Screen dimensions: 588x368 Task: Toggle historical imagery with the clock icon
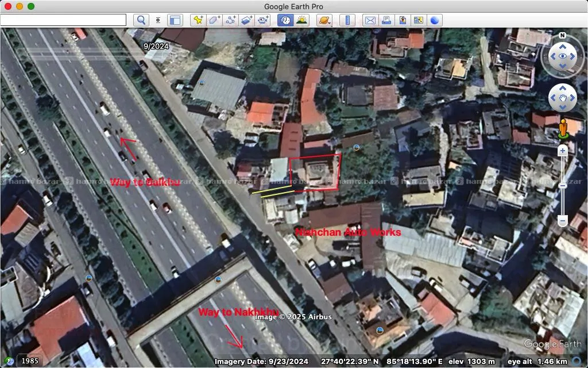click(285, 20)
